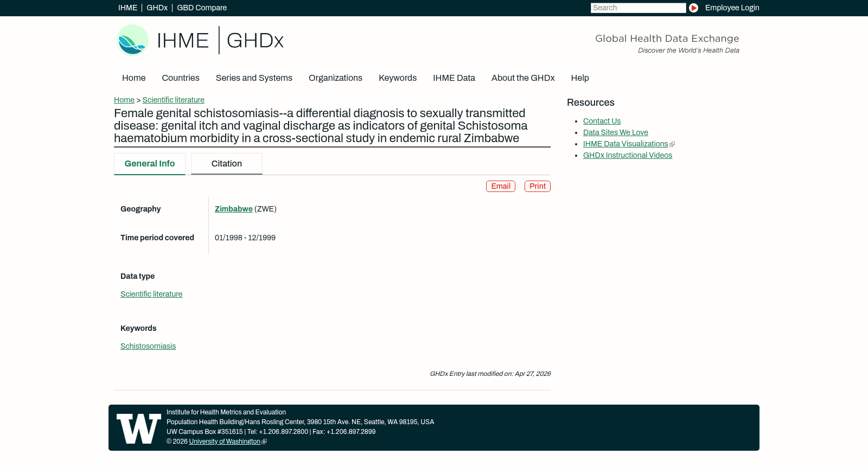The width and height of the screenshot is (868, 467).
Task: Switch to the Citation tab
Action: (x=227, y=164)
